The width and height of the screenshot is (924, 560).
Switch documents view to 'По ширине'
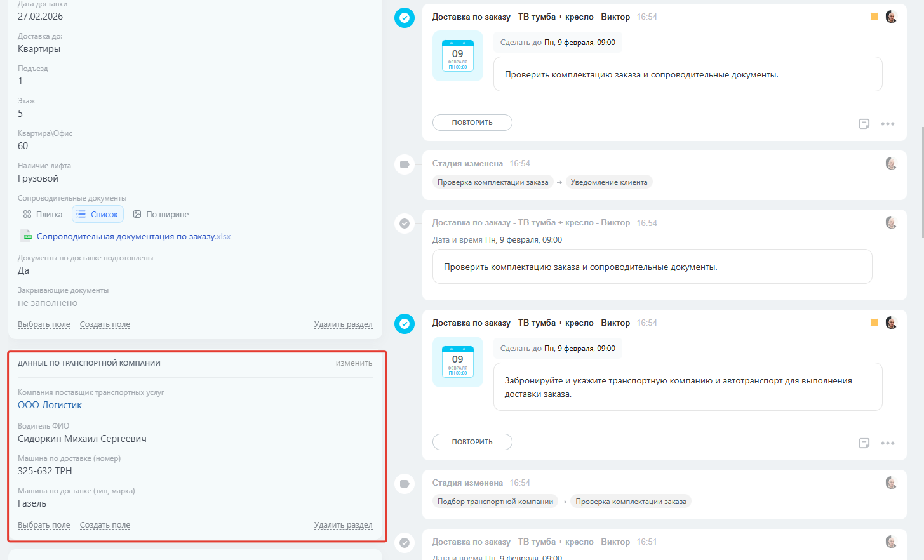(x=161, y=215)
